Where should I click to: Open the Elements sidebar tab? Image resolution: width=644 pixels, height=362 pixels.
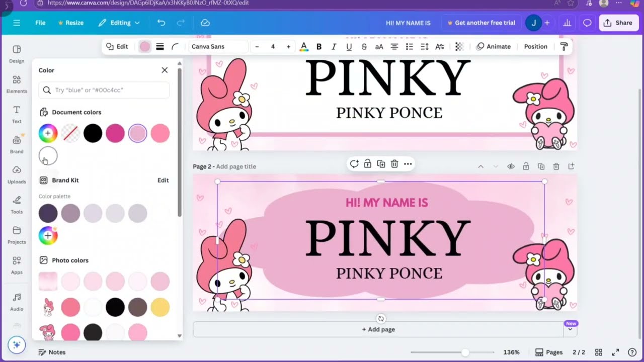pos(17,84)
